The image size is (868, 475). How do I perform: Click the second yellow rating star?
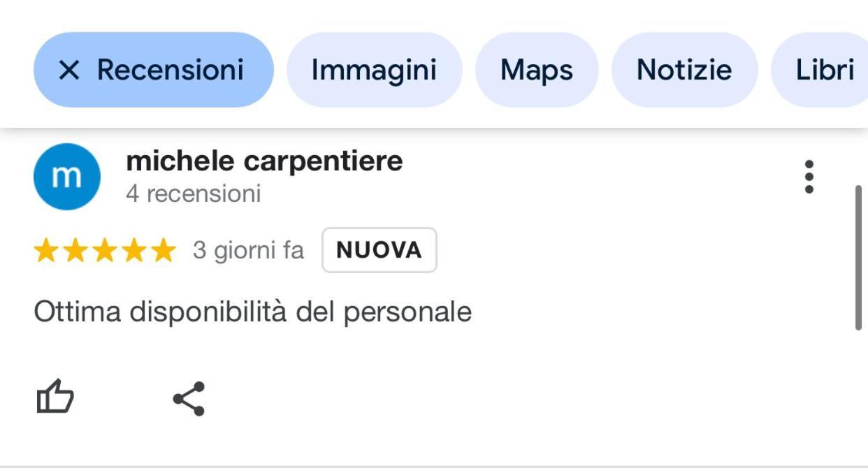[75, 250]
